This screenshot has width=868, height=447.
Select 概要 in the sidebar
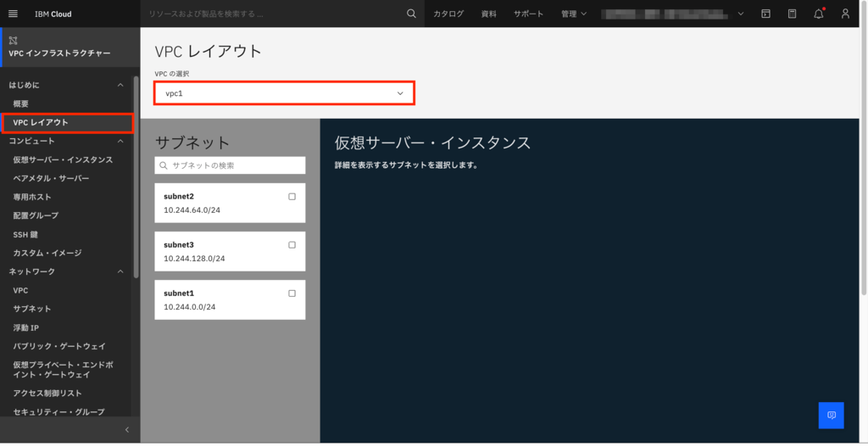(21, 104)
